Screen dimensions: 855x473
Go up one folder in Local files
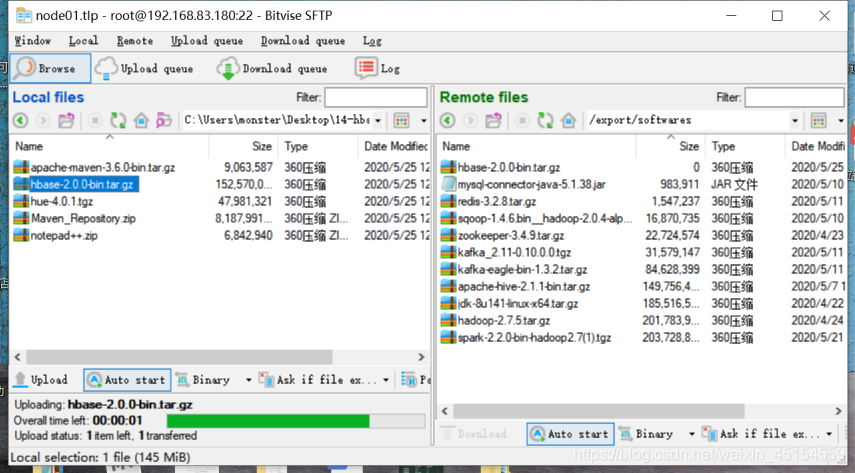pos(67,120)
